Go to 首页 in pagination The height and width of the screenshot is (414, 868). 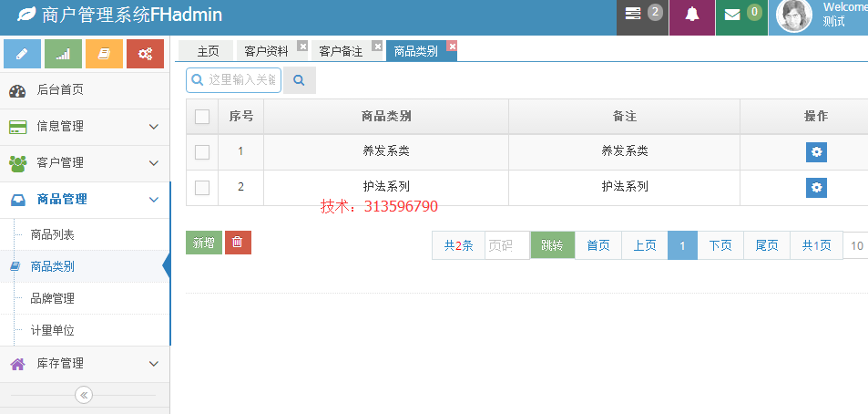(598, 245)
